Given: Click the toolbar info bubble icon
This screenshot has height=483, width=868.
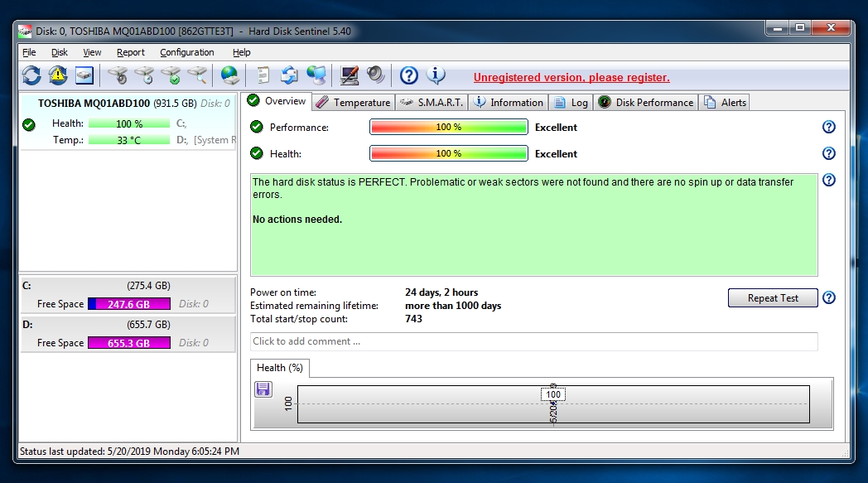Looking at the screenshot, I should click(436, 75).
